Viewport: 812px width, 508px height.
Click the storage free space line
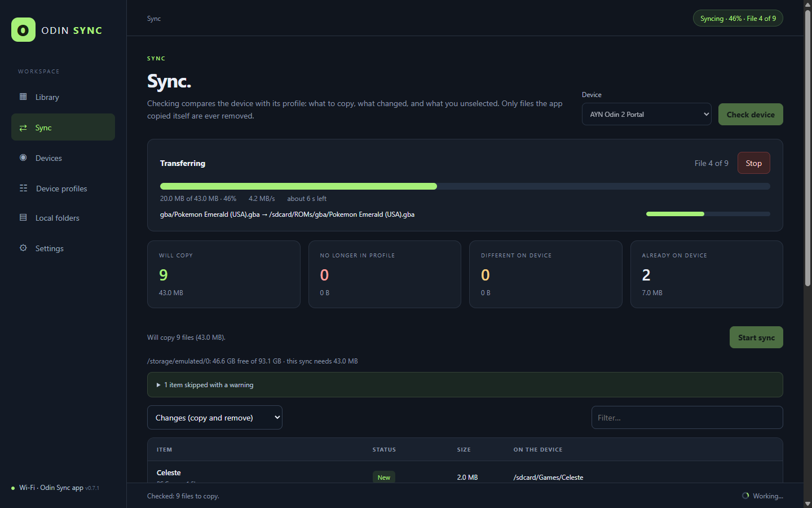(253, 361)
